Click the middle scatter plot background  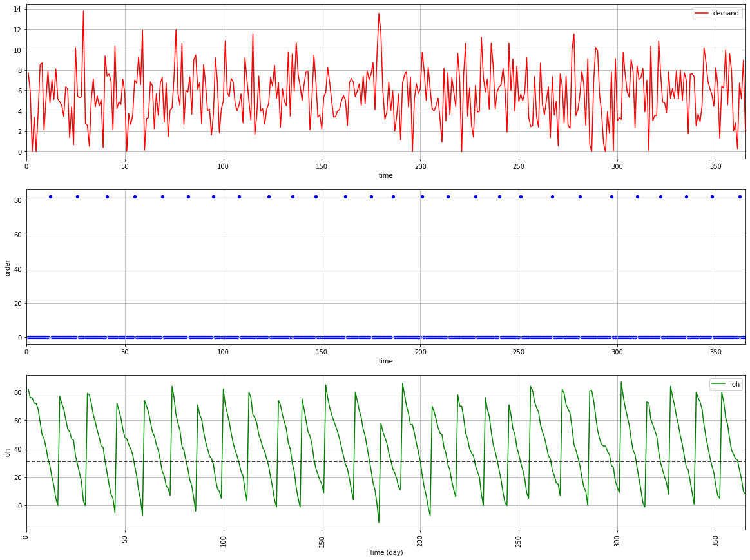pyautogui.click(x=387, y=267)
